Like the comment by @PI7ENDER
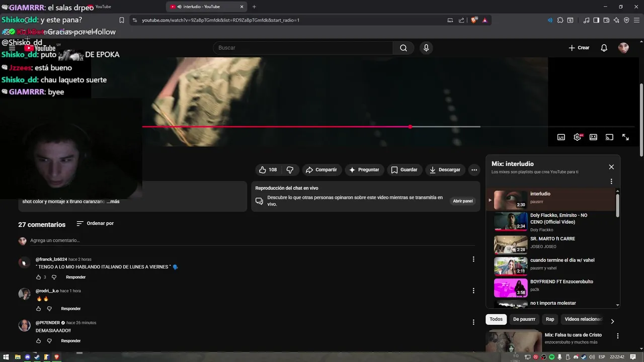Image resolution: width=644 pixels, height=362 pixels. pyautogui.click(x=38, y=341)
